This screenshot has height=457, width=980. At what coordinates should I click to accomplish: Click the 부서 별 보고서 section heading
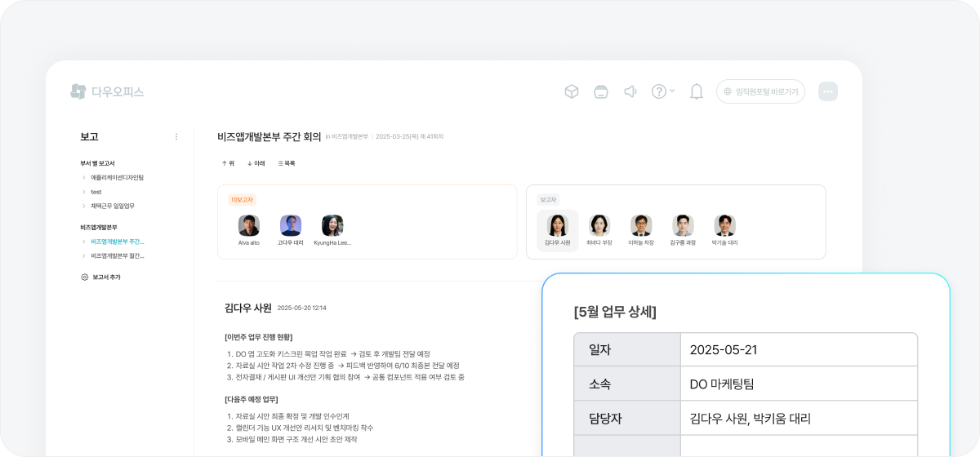pyautogui.click(x=97, y=163)
